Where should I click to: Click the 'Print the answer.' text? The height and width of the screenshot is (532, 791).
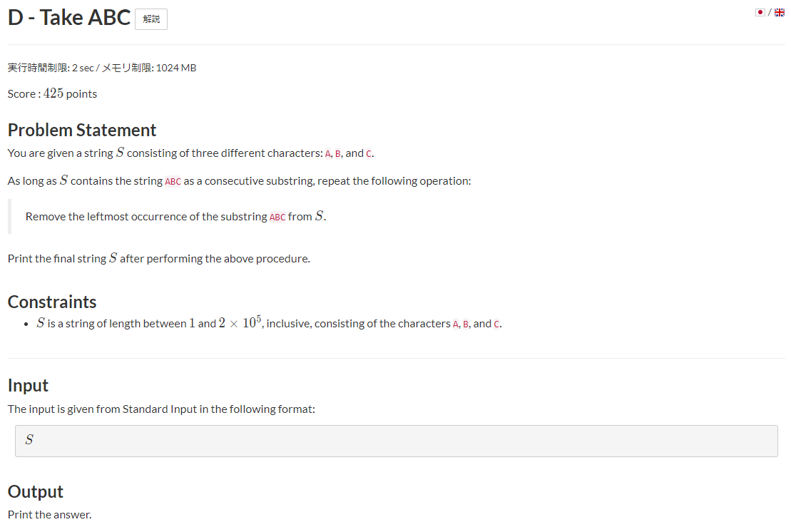coord(49,514)
